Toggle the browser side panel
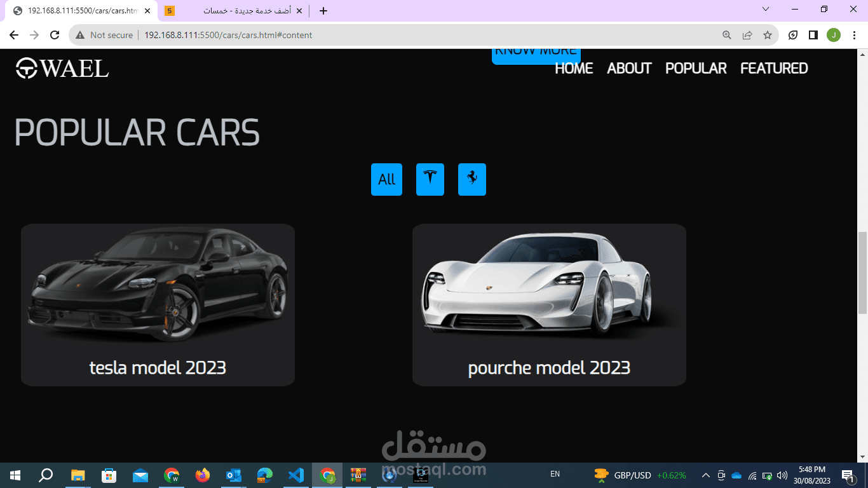This screenshot has width=868, height=488. [813, 35]
